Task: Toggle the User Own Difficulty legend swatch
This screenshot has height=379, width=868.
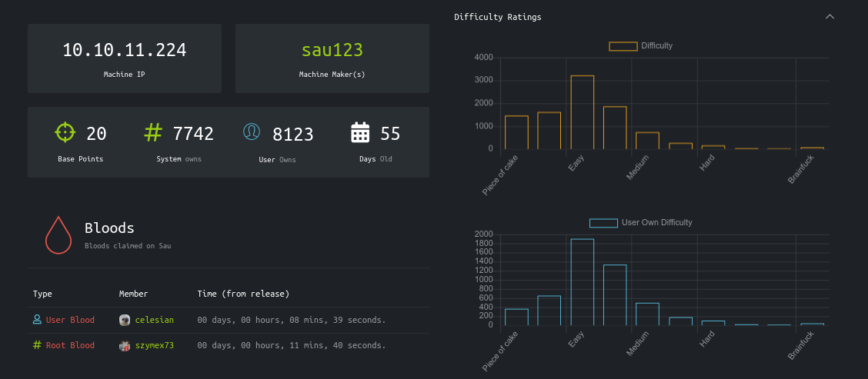Action: click(603, 223)
